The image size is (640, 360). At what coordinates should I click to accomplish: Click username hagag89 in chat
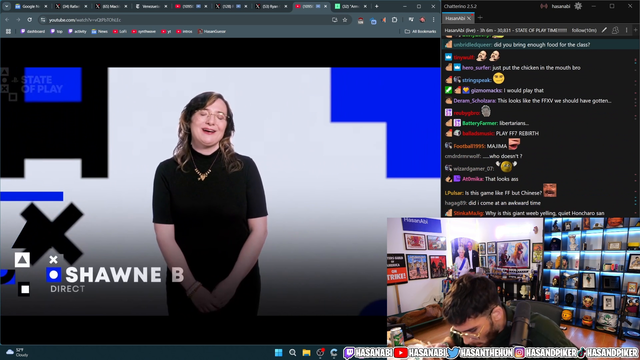coord(456,203)
